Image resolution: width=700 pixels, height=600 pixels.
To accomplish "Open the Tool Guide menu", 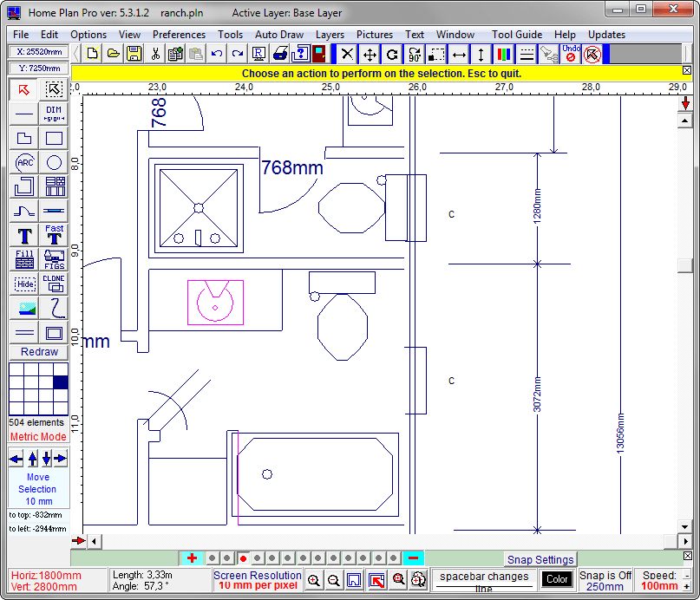I will pyautogui.click(x=516, y=35).
